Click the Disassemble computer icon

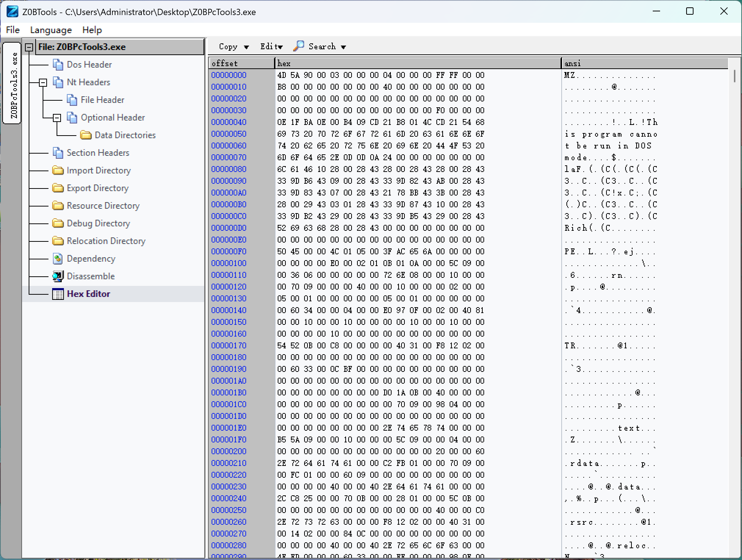tap(58, 276)
